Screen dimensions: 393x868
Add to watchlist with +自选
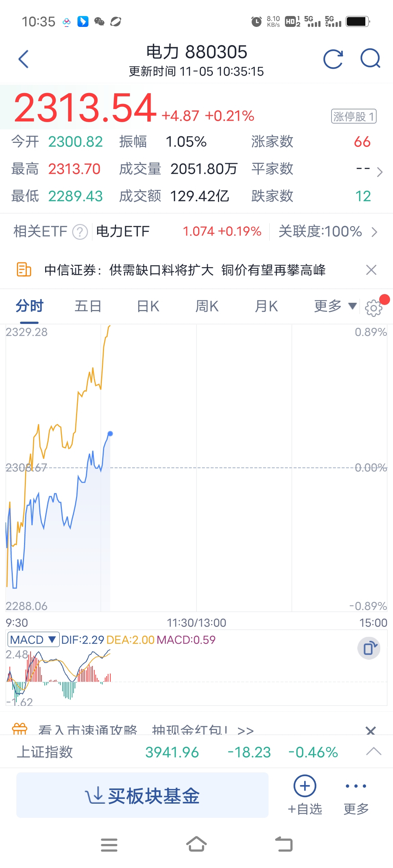(x=305, y=795)
